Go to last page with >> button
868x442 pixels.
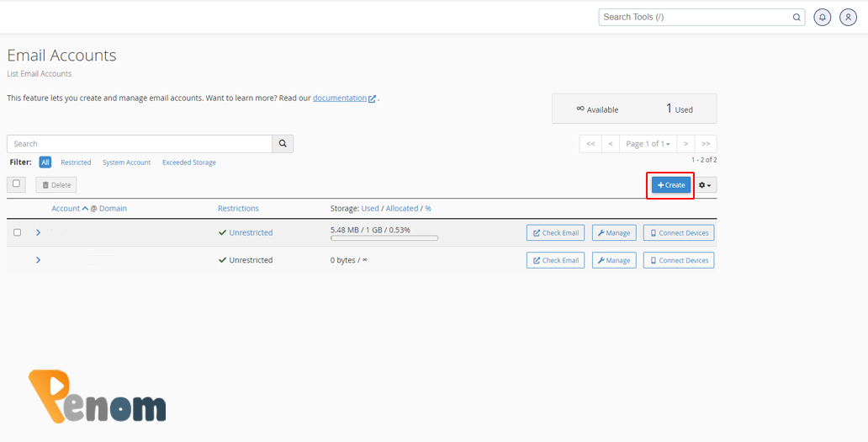coord(706,143)
